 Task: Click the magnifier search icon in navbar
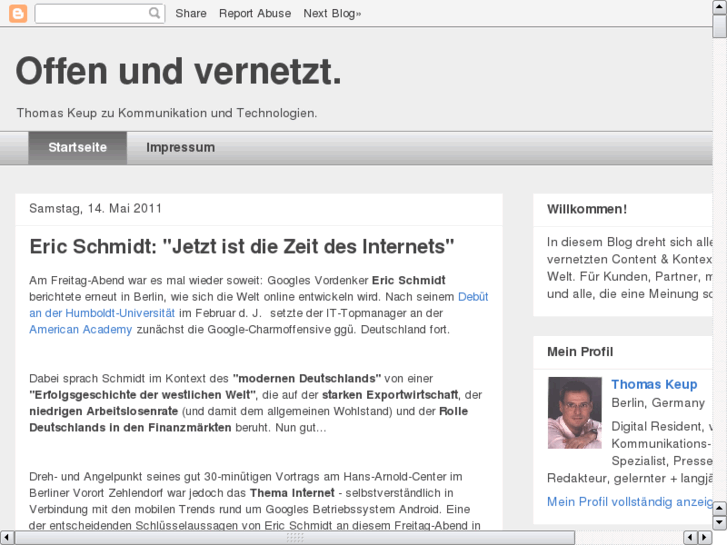tap(154, 13)
